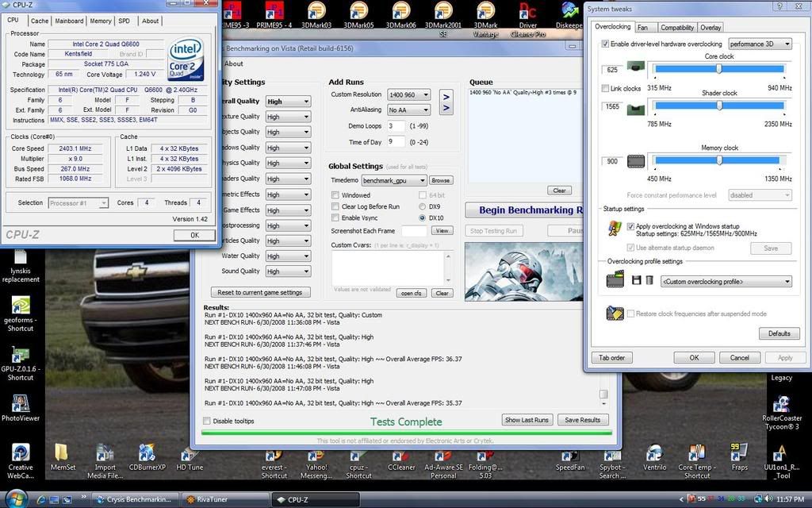The height and width of the screenshot is (508, 812).
Task: Check the Disable tooltips box
Action: click(x=207, y=421)
